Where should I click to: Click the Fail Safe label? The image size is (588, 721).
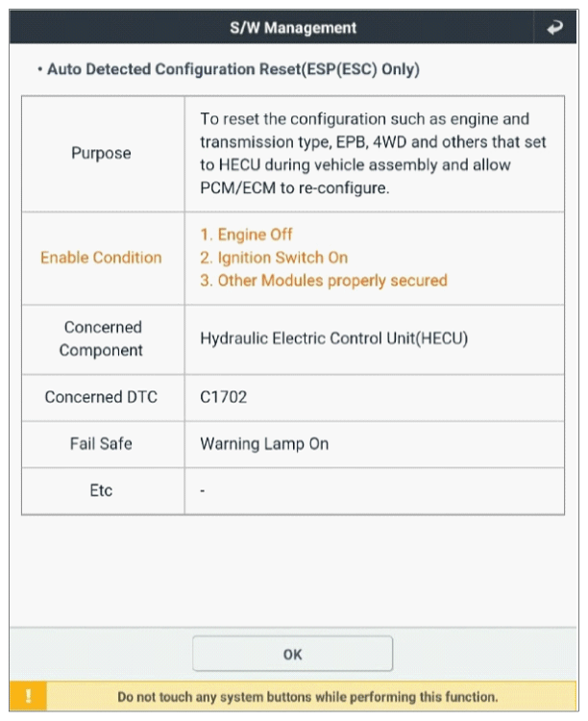(101, 444)
